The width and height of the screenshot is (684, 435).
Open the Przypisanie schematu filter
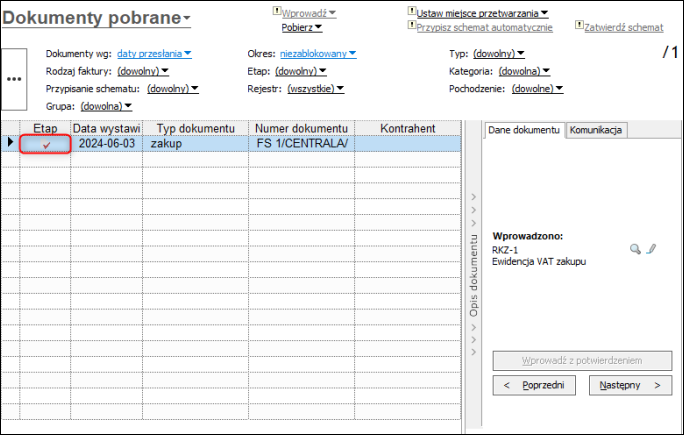tap(173, 89)
